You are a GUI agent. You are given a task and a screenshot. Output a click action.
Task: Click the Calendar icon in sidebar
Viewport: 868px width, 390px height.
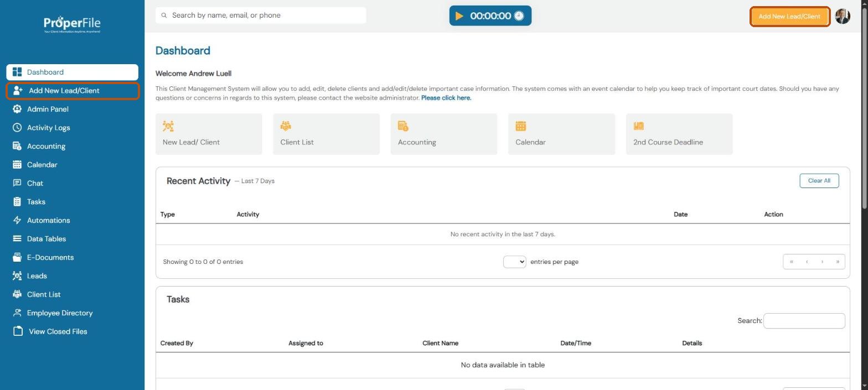click(x=17, y=164)
